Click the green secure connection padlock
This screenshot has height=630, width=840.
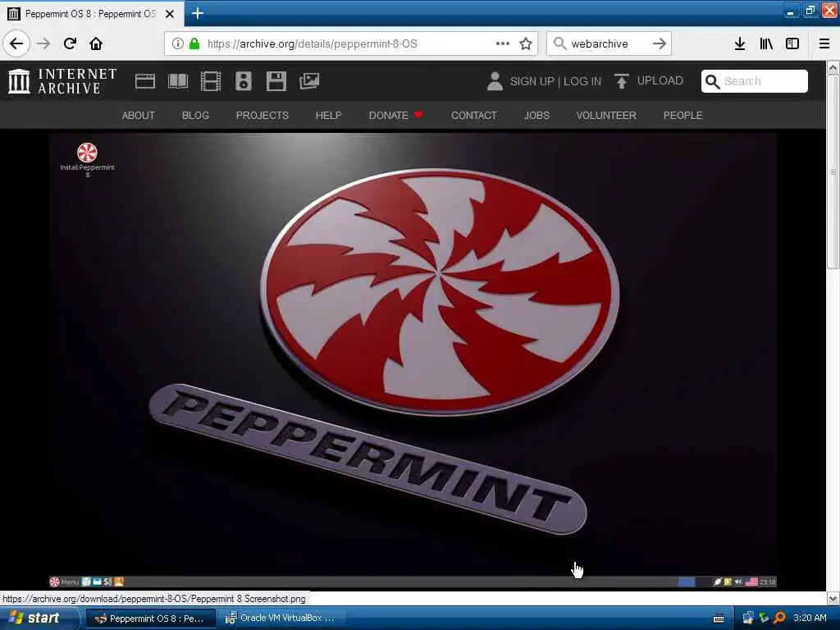[194, 43]
